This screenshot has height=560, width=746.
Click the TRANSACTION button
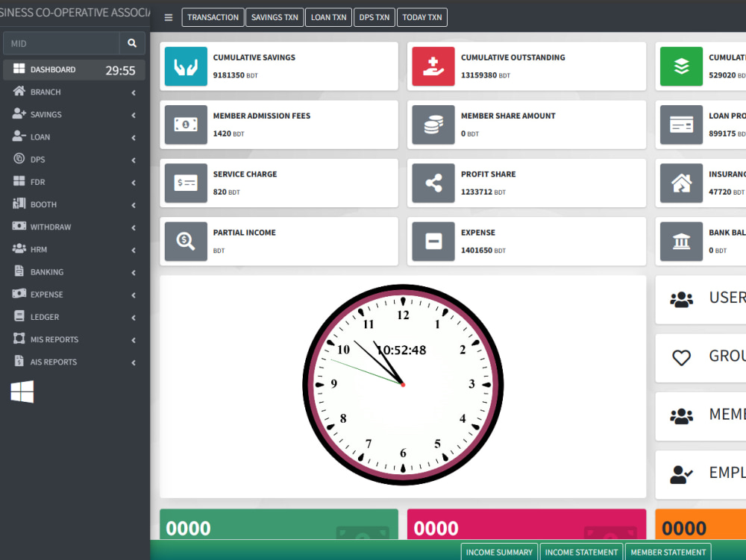[x=213, y=18]
